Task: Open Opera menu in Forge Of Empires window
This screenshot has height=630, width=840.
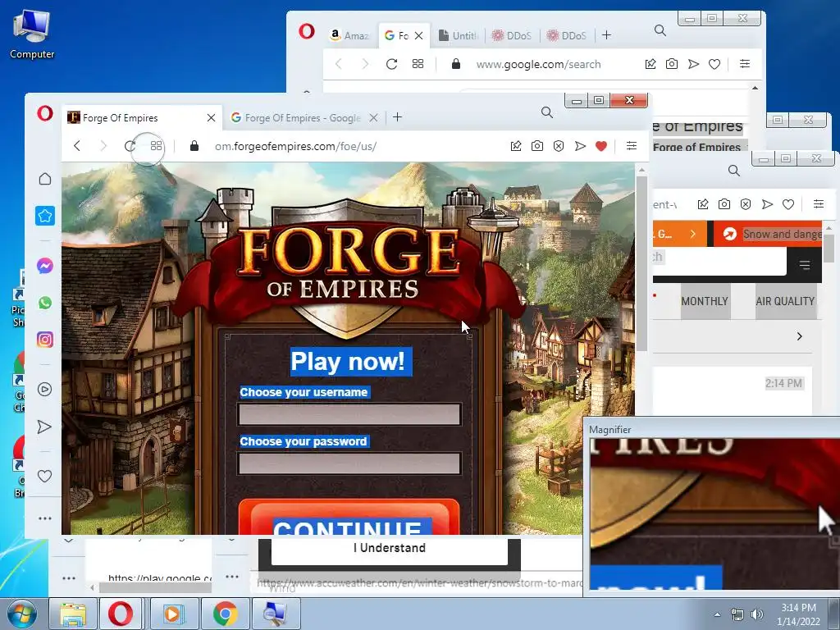Action: 45,113
